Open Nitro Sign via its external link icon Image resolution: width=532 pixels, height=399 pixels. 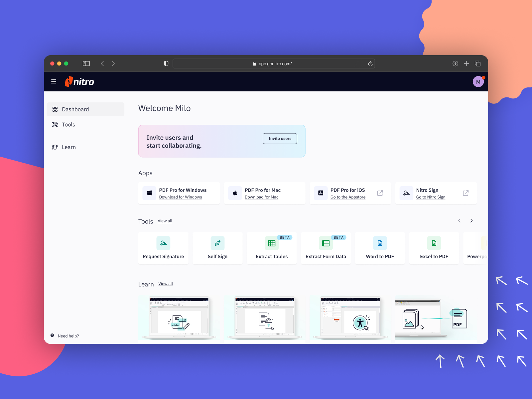[x=465, y=193]
